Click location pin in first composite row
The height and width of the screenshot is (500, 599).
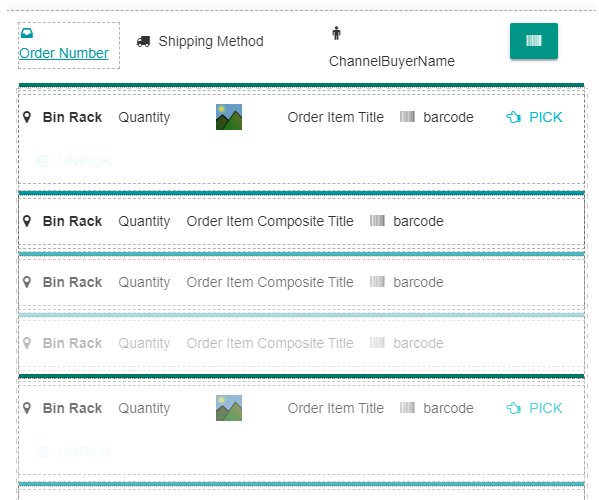point(27,221)
